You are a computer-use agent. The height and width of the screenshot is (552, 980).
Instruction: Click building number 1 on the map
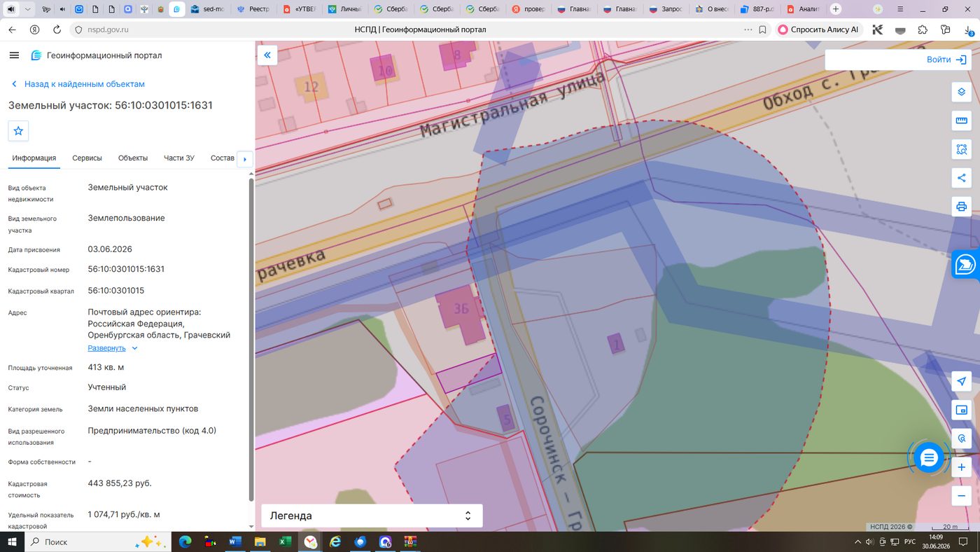pyautogui.click(x=617, y=344)
